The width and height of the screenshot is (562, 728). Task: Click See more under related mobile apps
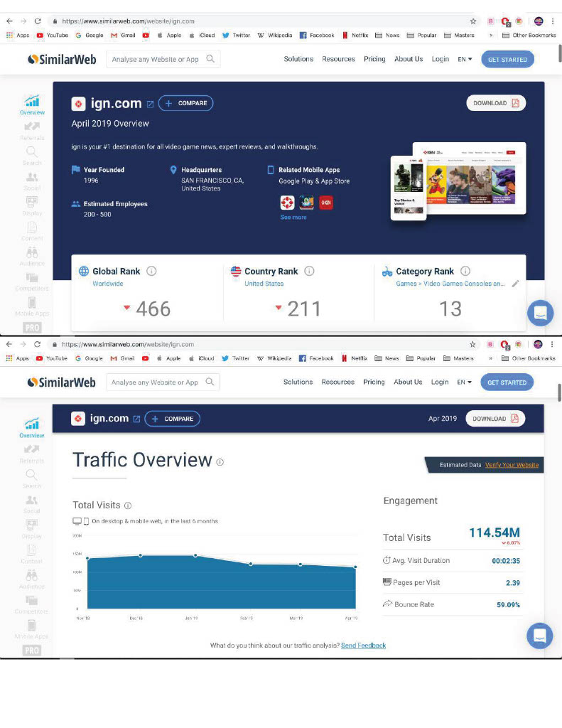[293, 218]
